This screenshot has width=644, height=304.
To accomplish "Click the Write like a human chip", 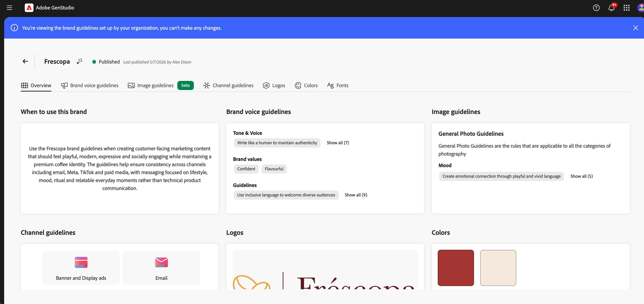I will point(277,143).
